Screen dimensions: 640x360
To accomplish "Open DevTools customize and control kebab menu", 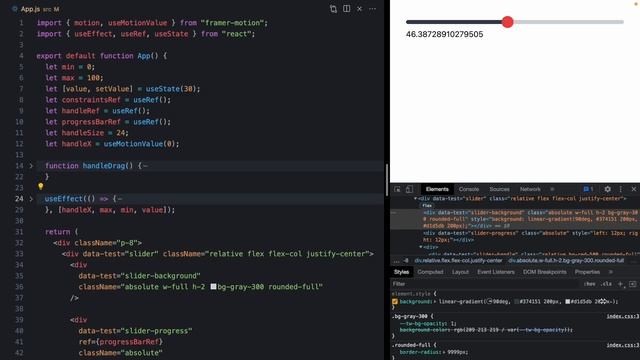I will (620, 189).
